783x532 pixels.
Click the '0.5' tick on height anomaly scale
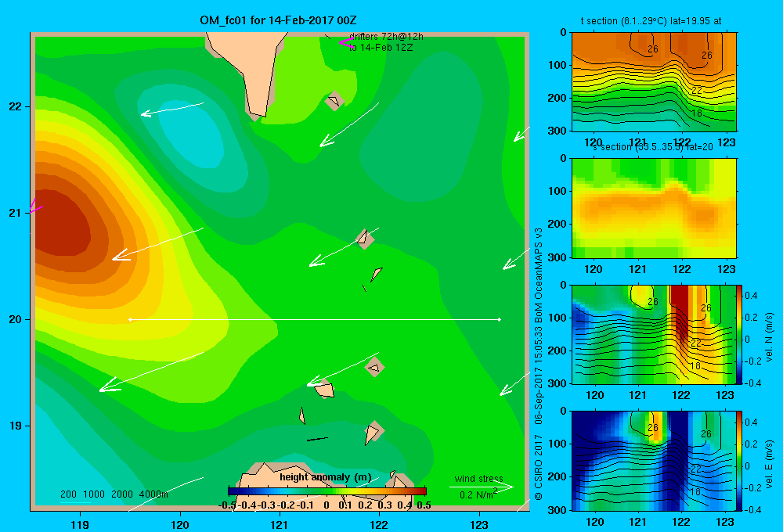424,505
